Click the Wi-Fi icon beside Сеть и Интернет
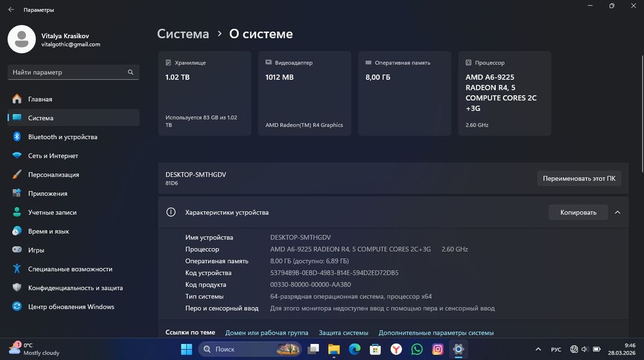 (x=17, y=156)
